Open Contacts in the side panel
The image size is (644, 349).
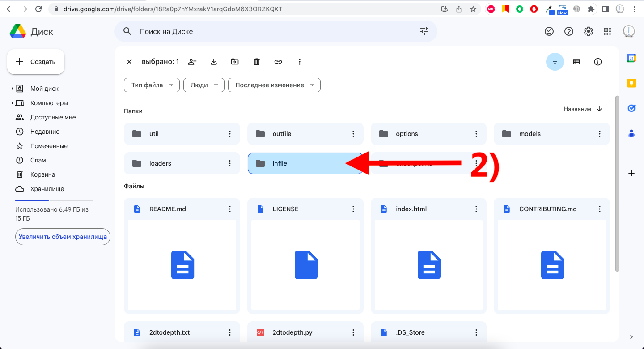click(631, 133)
